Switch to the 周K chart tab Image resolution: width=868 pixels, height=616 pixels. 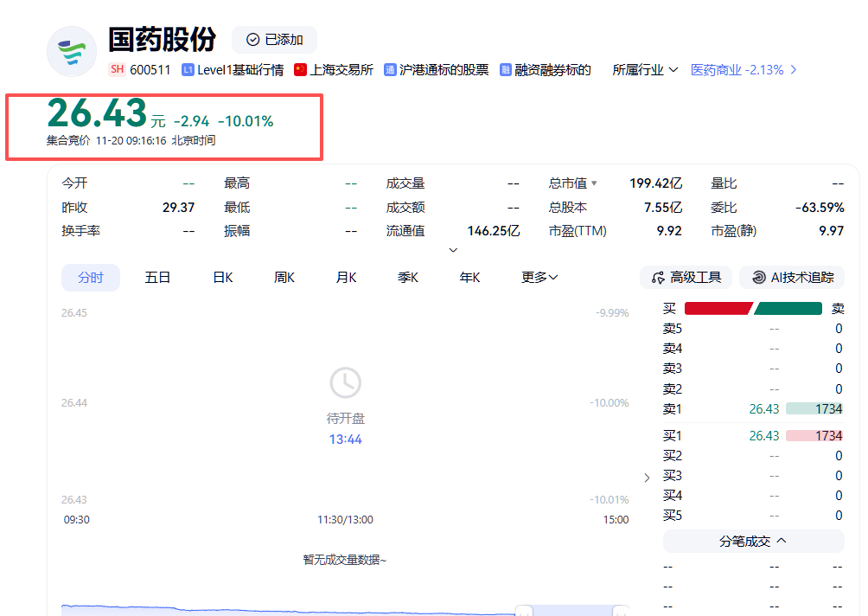284,278
